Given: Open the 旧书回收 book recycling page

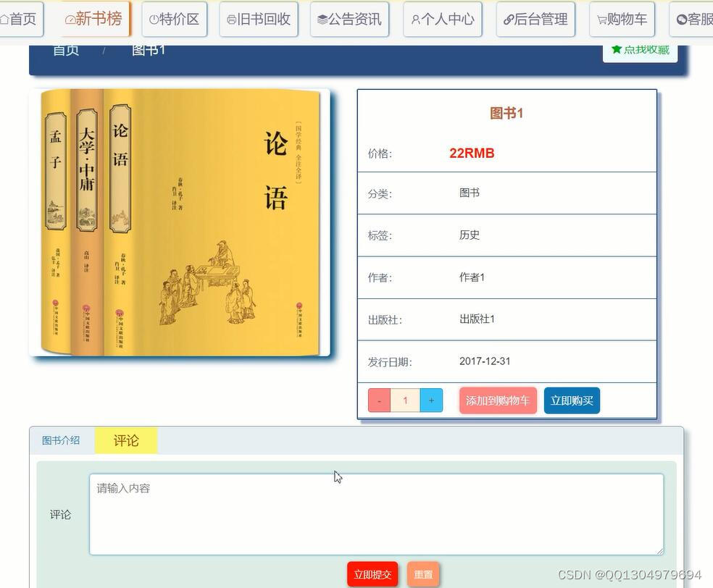Looking at the screenshot, I should [258, 19].
